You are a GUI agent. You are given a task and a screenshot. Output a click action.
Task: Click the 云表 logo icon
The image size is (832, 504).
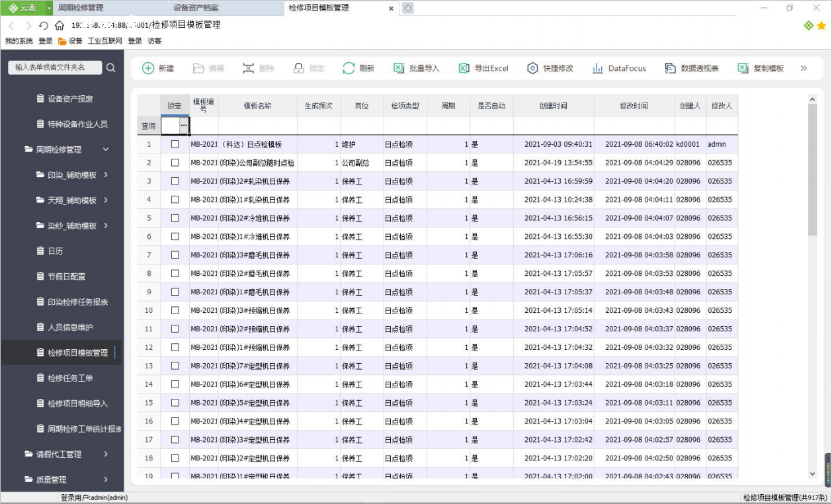pos(13,8)
